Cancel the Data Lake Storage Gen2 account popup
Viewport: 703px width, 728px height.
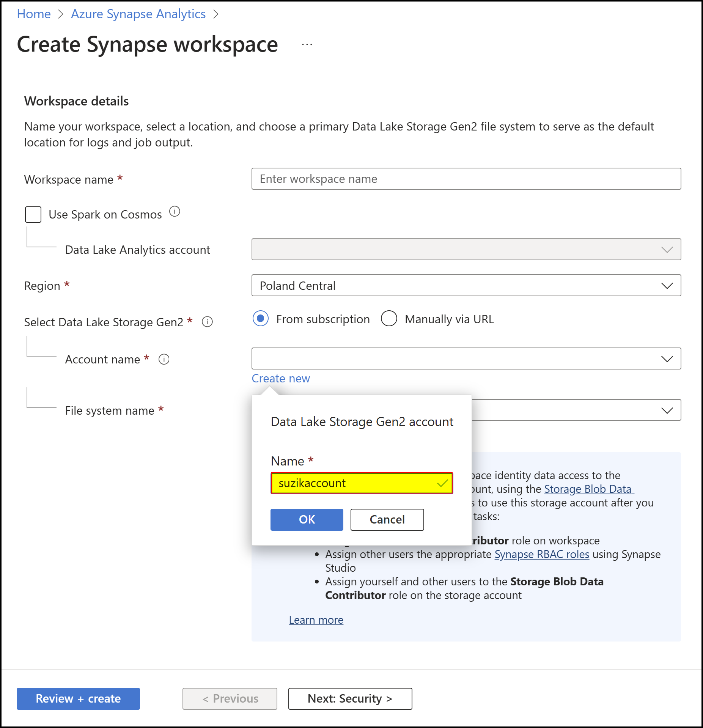(387, 519)
